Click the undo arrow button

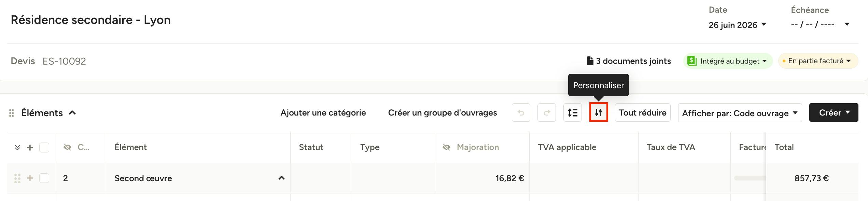(x=521, y=112)
